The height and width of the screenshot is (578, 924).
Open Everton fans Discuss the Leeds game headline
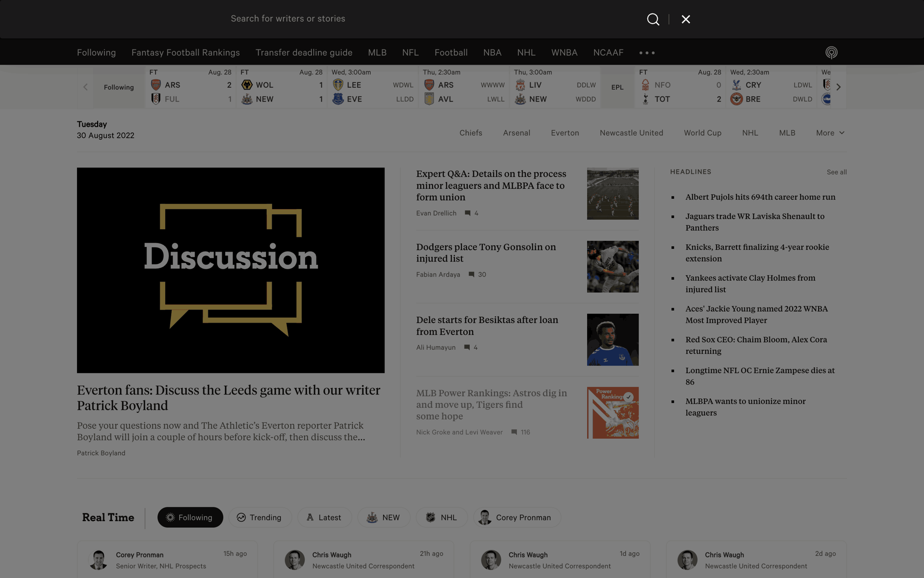[229, 398]
